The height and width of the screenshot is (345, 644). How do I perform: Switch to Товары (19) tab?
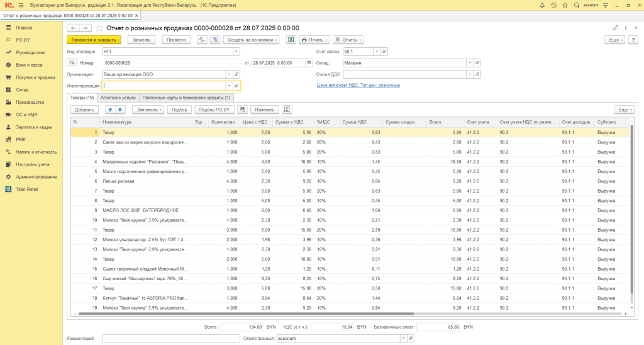click(82, 98)
